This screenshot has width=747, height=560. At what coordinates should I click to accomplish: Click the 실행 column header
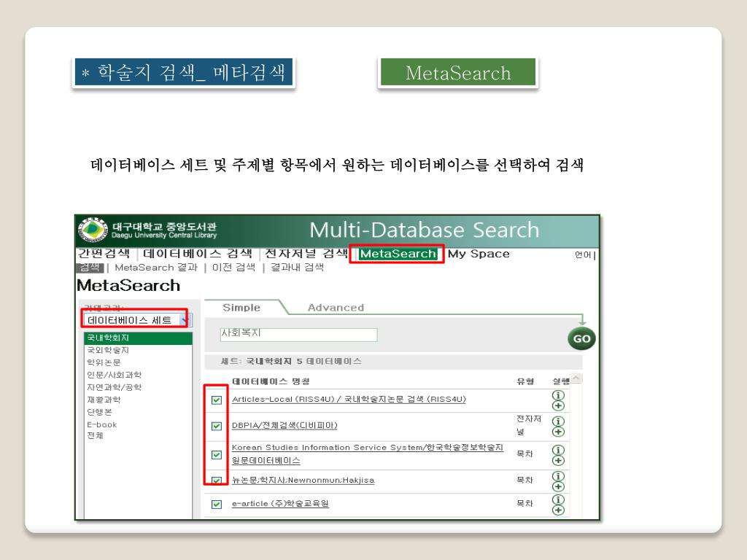(x=561, y=381)
